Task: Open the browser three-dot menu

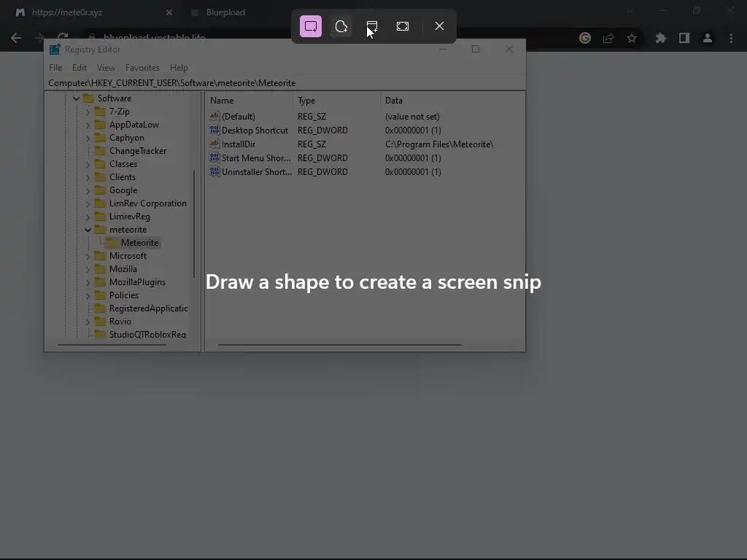Action: [731, 38]
